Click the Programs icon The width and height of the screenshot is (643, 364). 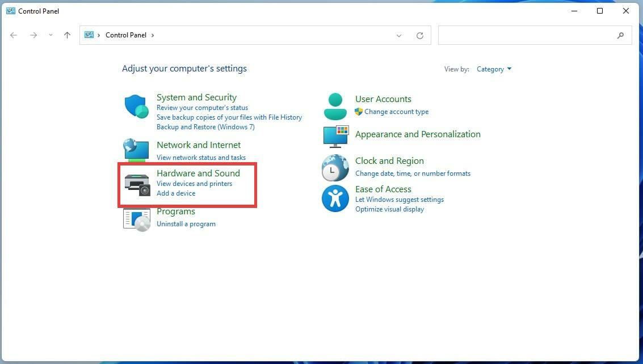pos(136,219)
